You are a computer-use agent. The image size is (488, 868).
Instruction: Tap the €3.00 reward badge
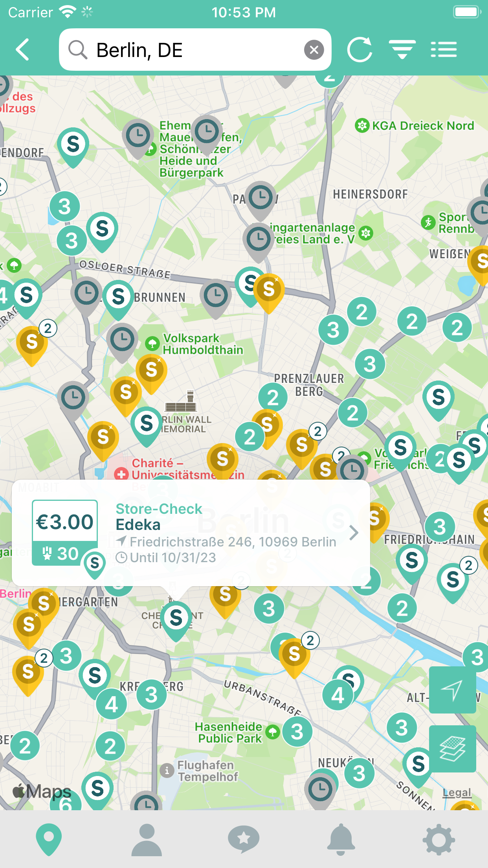[x=65, y=533]
